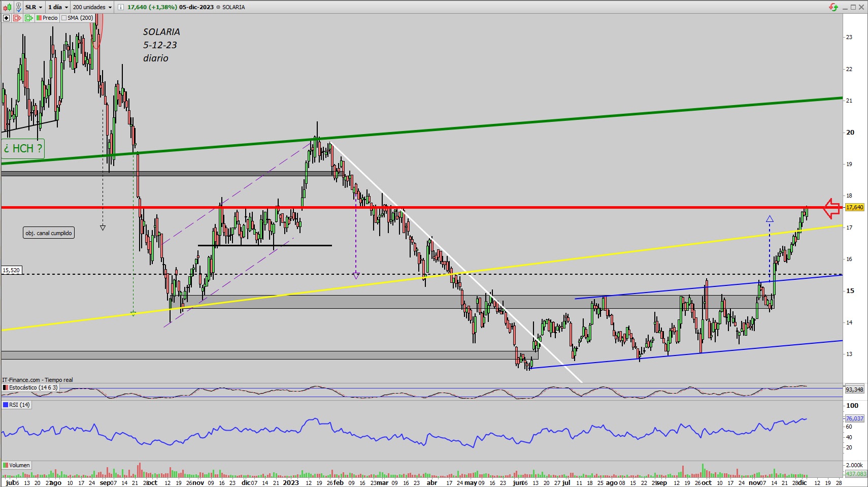Click the IT-Finance.com Tiempo real link
This screenshot has height=487, width=868.
38,380
